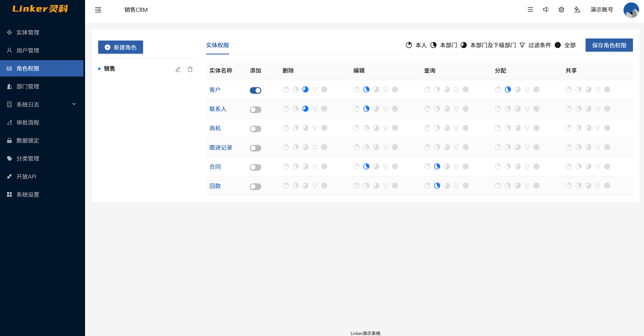
Task: Click the theme paint bucket icon
Action: pos(577,9)
